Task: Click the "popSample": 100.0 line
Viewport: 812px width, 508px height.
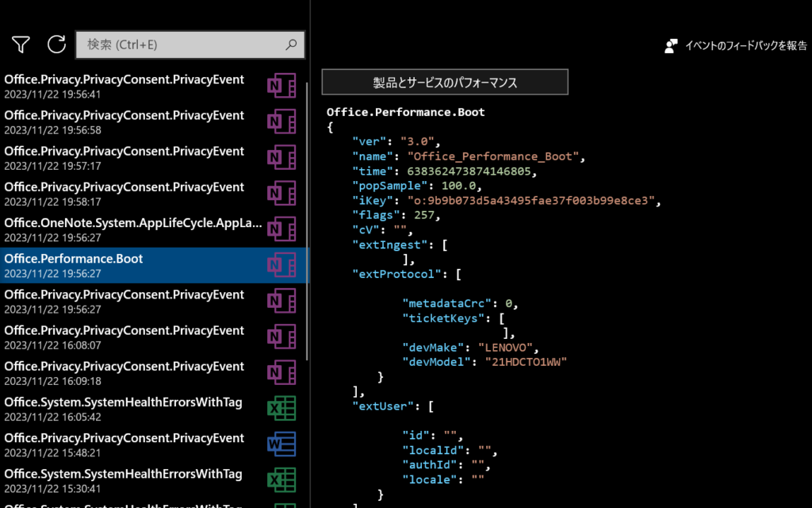Action: (417, 186)
